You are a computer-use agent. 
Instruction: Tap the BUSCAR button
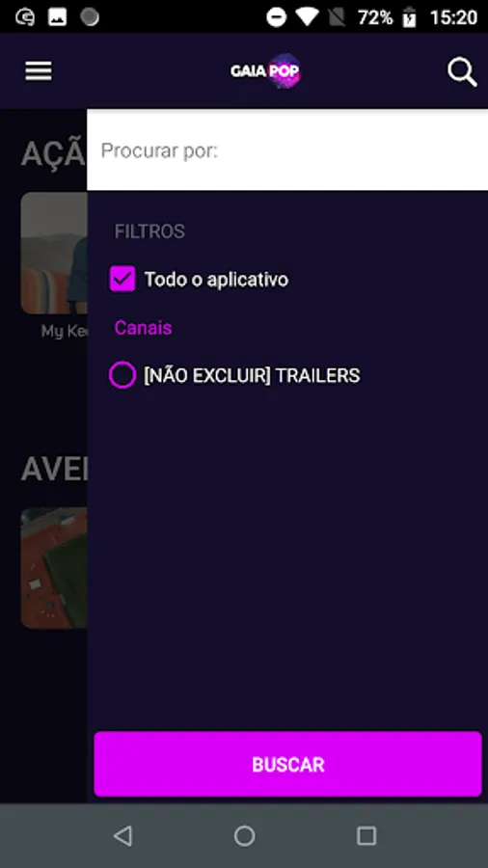click(x=287, y=764)
